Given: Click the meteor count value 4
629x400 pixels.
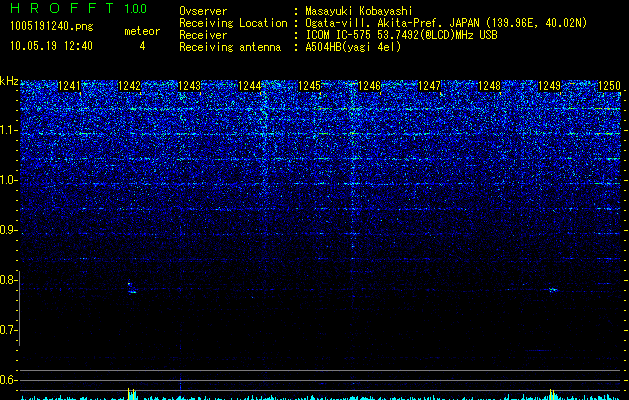Looking at the screenshot, I should point(142,46).
